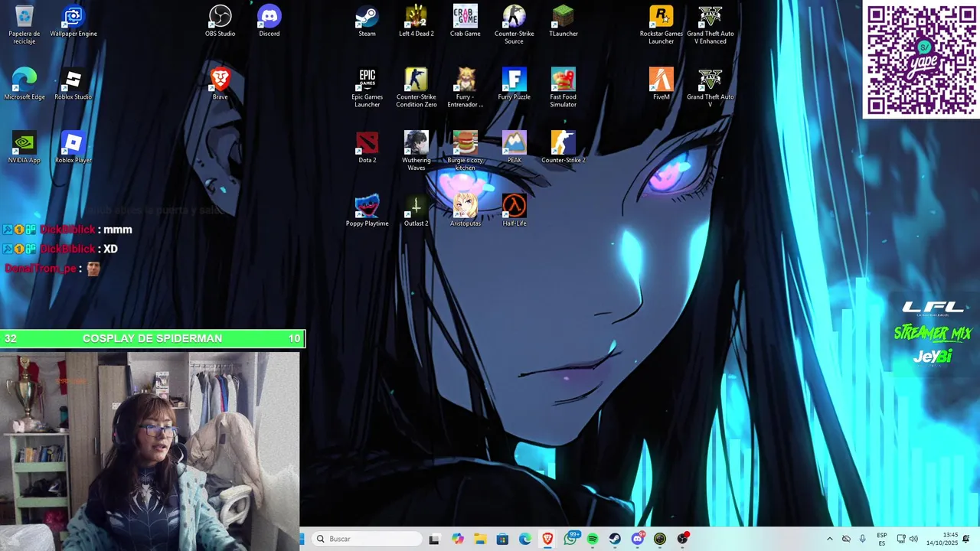Open volume control in the system tray
Image resolution: width=980 pixels, height=551 pixels.
click(913, 539)
